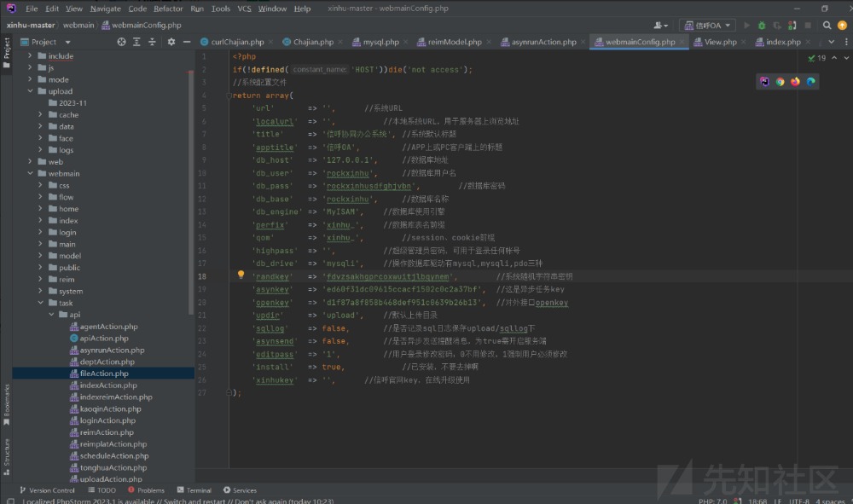Toggle the Terminal tool window
The width and height of the screenshot is (853, 504).
tap(194, 490)
